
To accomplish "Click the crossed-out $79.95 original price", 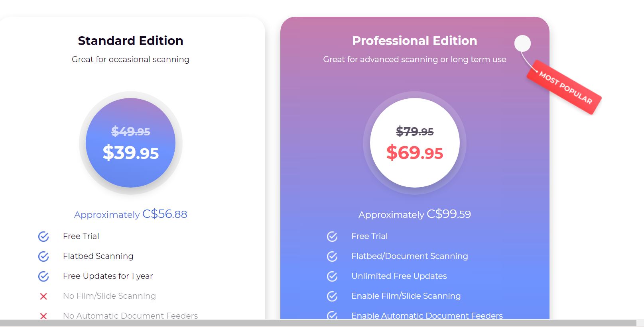I will tap(415, 131).
